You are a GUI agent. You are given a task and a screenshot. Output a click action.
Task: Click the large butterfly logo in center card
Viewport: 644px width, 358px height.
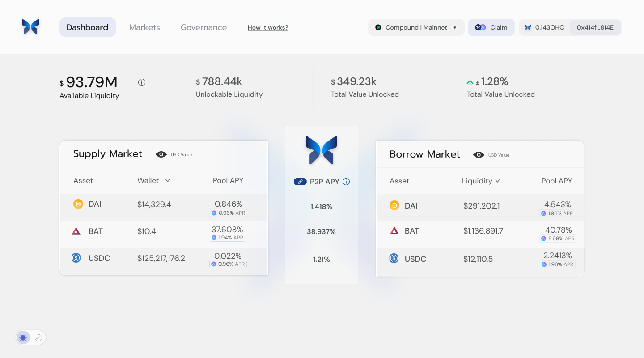pyautogui.click(x=321, y=150)
